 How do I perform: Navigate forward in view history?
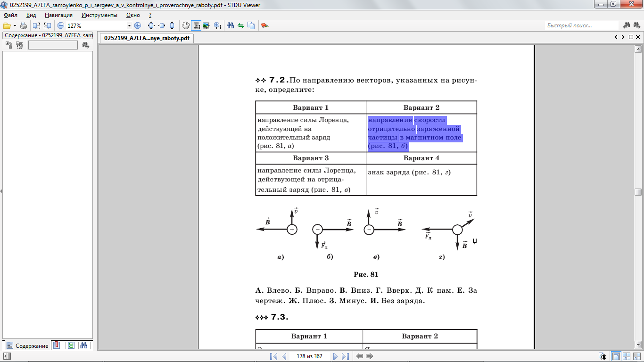click(x=370, y=356)
